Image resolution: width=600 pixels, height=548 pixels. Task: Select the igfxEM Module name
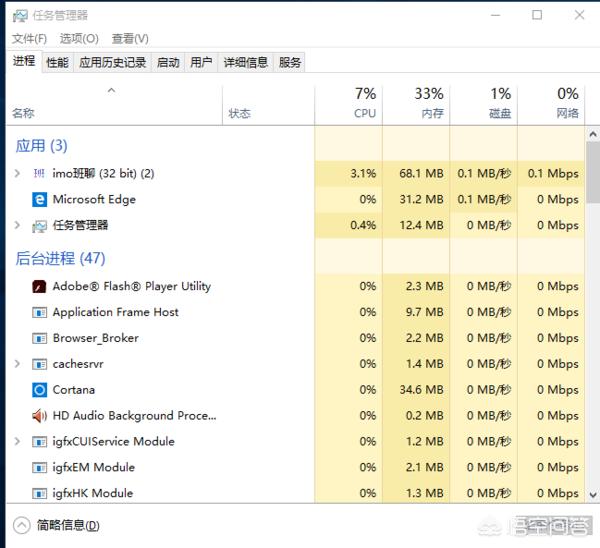(94, 467)
